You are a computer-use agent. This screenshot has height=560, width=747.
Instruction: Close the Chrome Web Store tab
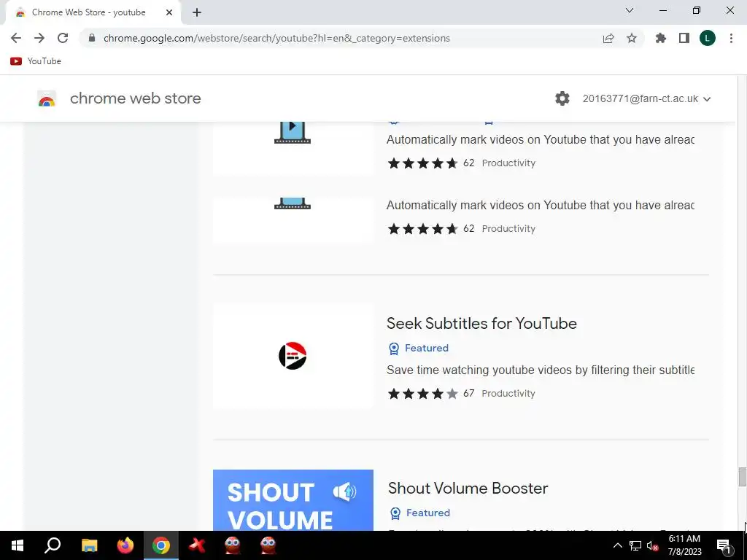click(169, 12)
